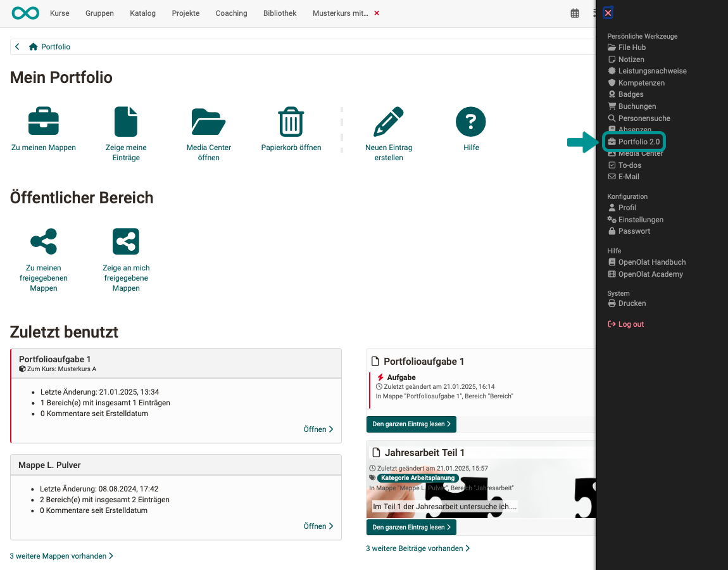The width and height of the screenshot is (728, 570).
Task: Select the 'Kategorie Arbeitsplanung' tag badge
Action: [418, 478]
